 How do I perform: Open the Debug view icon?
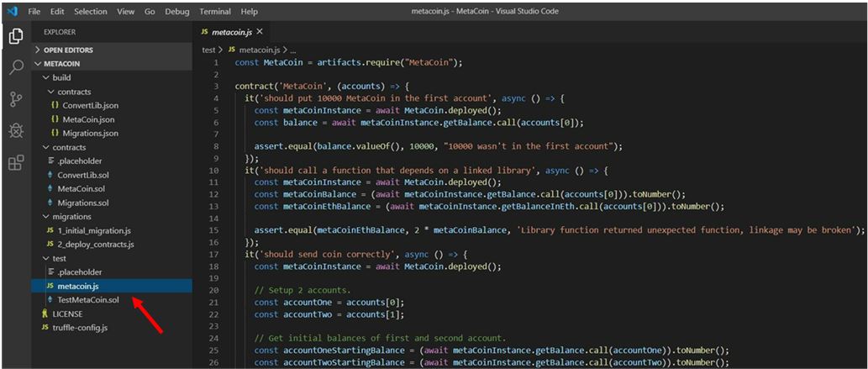click(15, 130)
